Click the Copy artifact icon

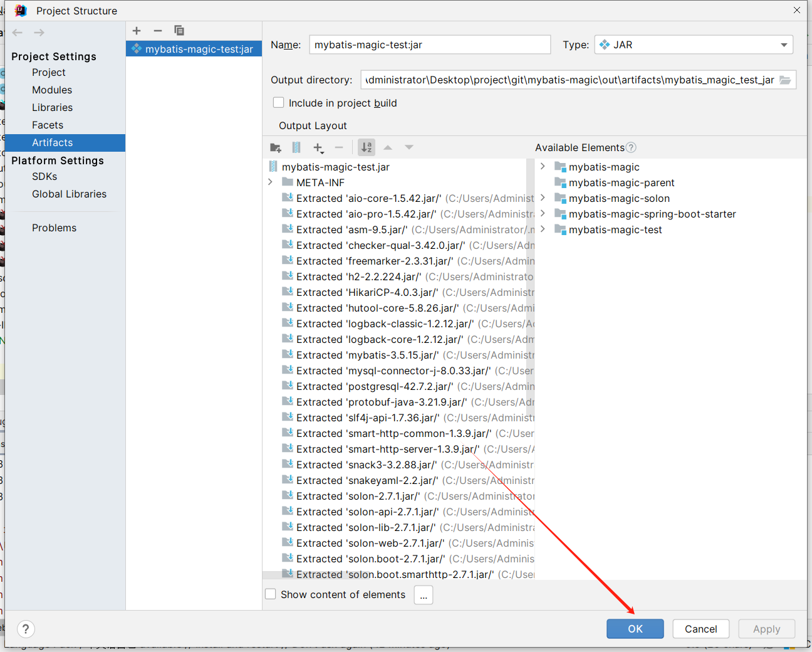click(x=179, y=31)
